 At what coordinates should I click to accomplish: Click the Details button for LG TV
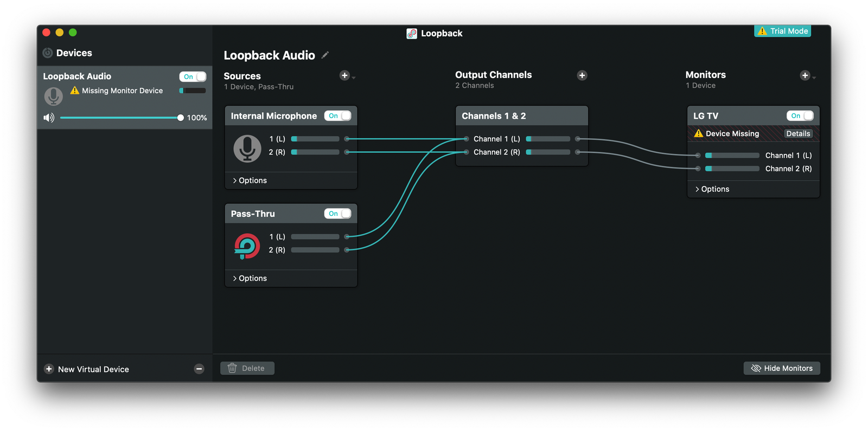(798, 133)
